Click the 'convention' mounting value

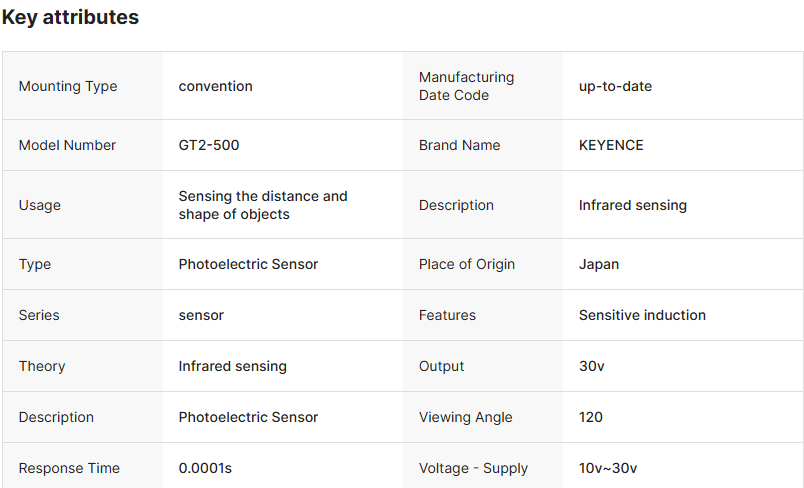(x=215, y=86)
